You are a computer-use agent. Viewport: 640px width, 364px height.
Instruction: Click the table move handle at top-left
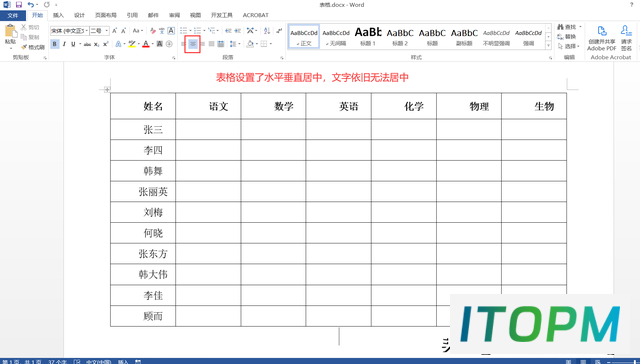pos(107,89)
